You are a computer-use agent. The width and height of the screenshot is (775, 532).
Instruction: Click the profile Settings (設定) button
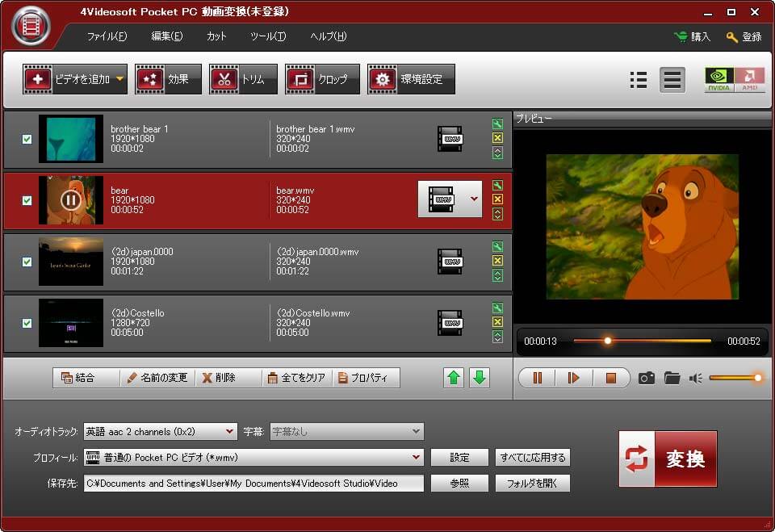pyautogui.click(x=459, y=458)
